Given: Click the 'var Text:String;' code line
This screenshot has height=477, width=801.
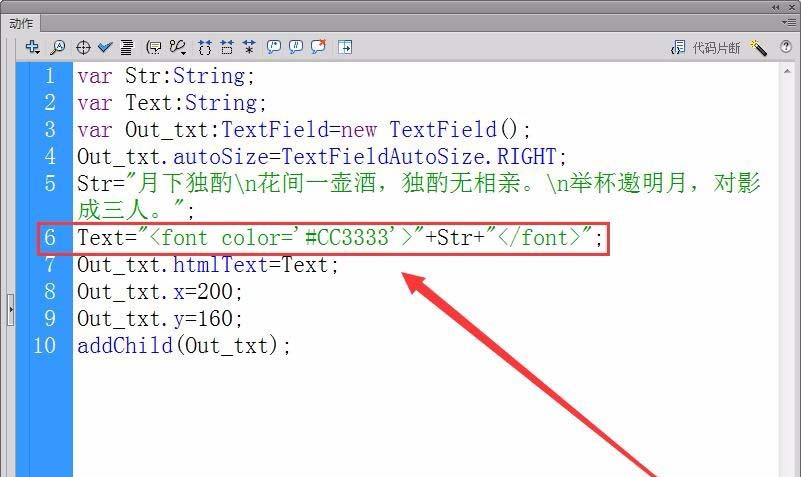Looking at the screenshot, I should [x=172, y=103].
